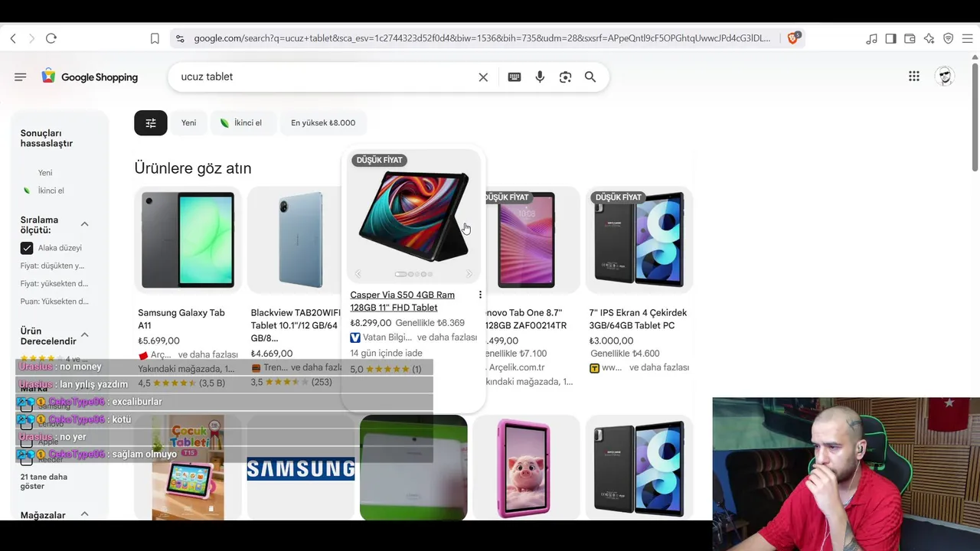980x551 pixels.
Task: Submit search with the magnifier icon
Action: [x=590, y=77]
